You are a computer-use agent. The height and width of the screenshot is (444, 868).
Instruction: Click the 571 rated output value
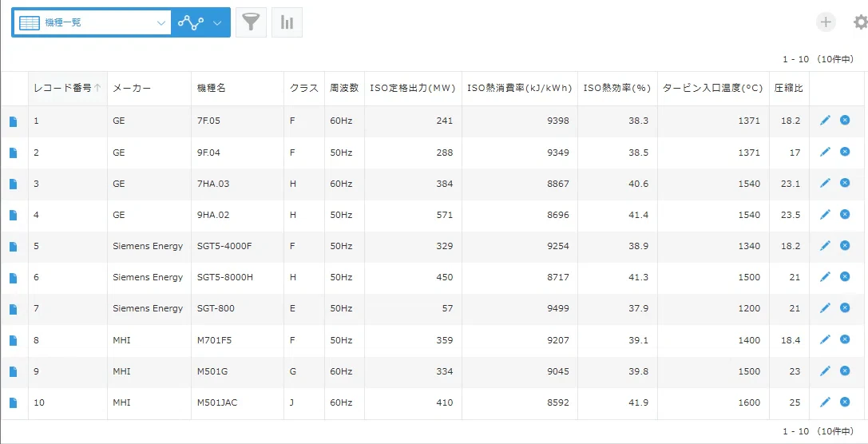(x=444, y=215)
